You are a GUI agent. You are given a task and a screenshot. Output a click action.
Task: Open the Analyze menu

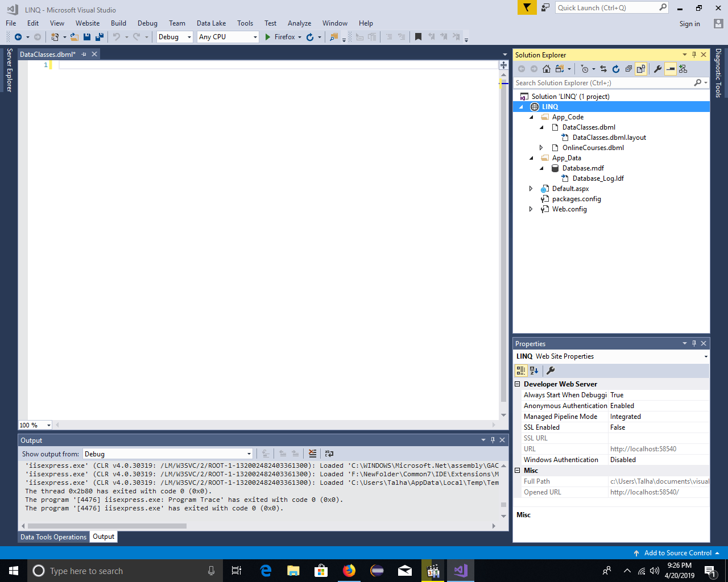click(x=299, y=23)
